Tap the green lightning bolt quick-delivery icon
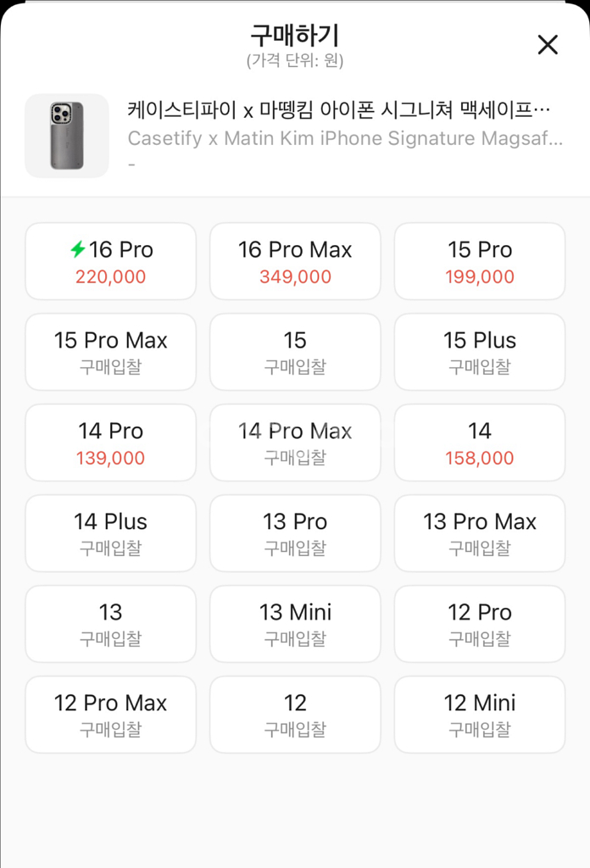 78,249
